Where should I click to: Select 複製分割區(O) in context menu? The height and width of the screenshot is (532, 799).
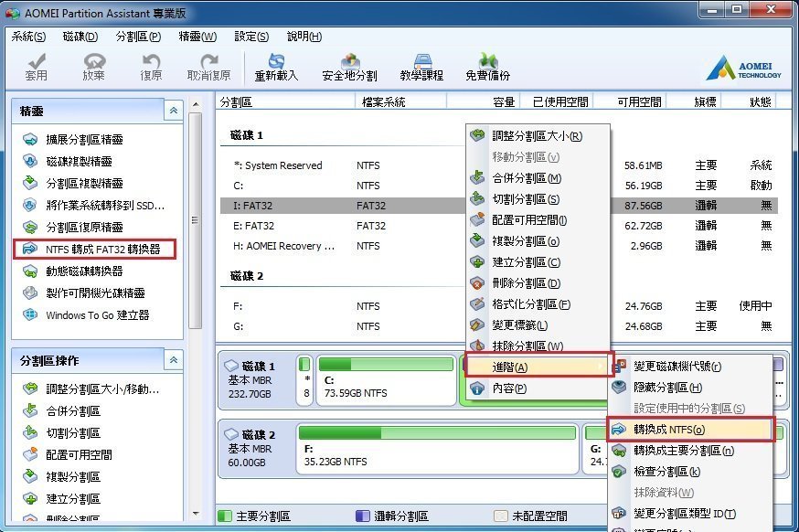click(x=538, y=240)
